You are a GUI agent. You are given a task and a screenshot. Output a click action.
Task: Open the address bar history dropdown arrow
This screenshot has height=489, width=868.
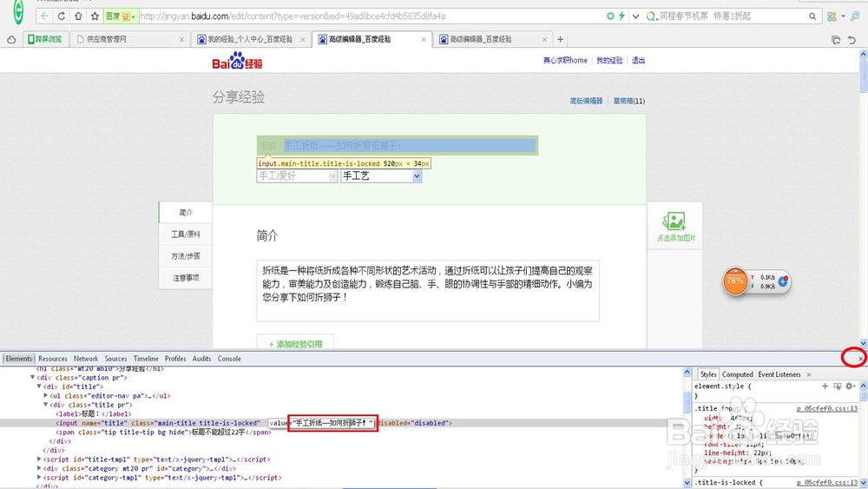click(635, 16)
